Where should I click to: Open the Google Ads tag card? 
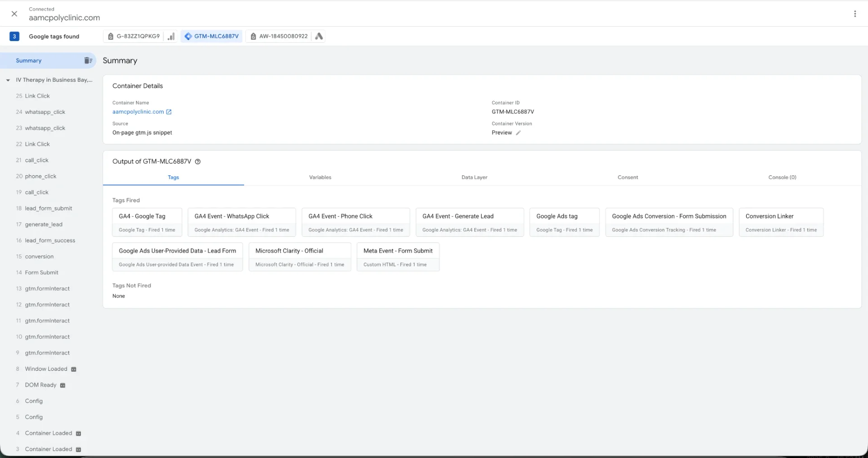(564, 222)
